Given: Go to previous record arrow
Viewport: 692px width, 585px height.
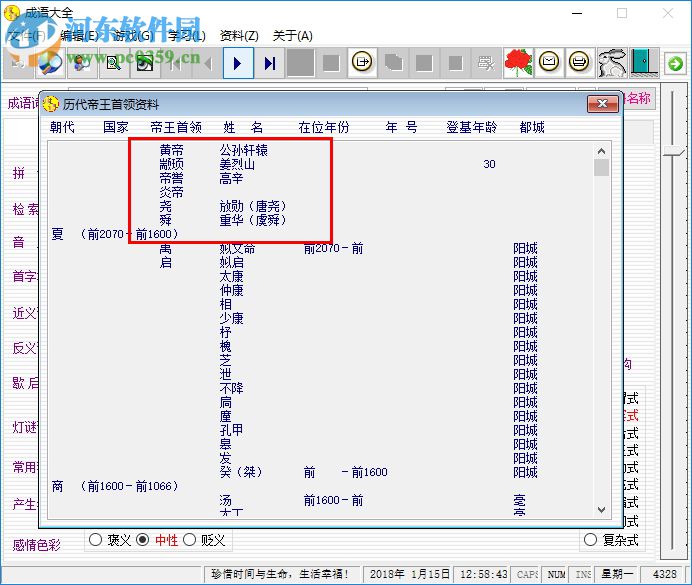Looking at the screenshot, I should (207, 64).
